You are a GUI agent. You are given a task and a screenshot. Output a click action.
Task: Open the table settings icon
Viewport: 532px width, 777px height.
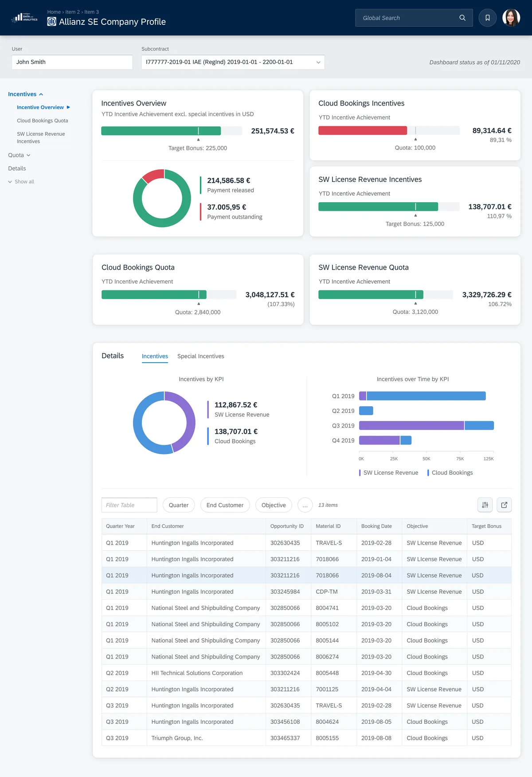tap(485, 505)
